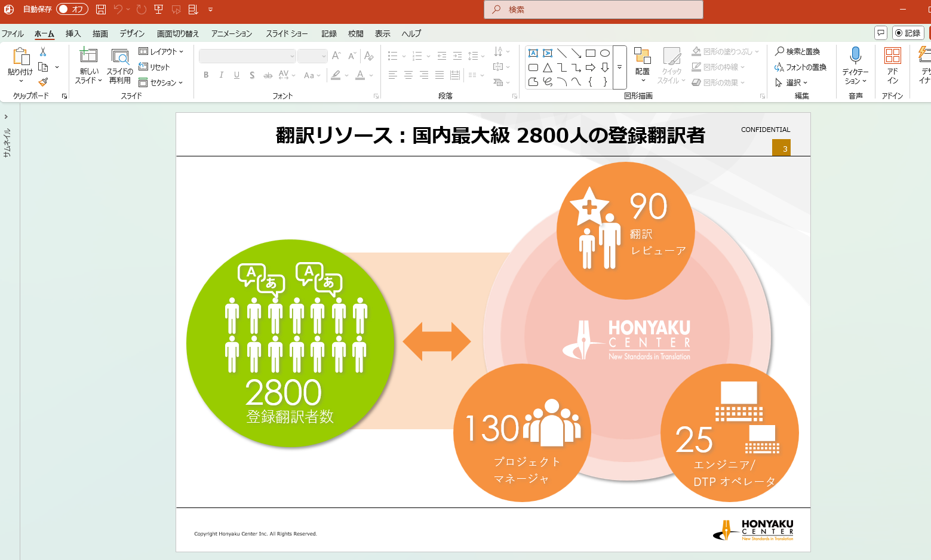Click the text highlight color swatch
Screen dimensions: 931x560
point(336,75)
